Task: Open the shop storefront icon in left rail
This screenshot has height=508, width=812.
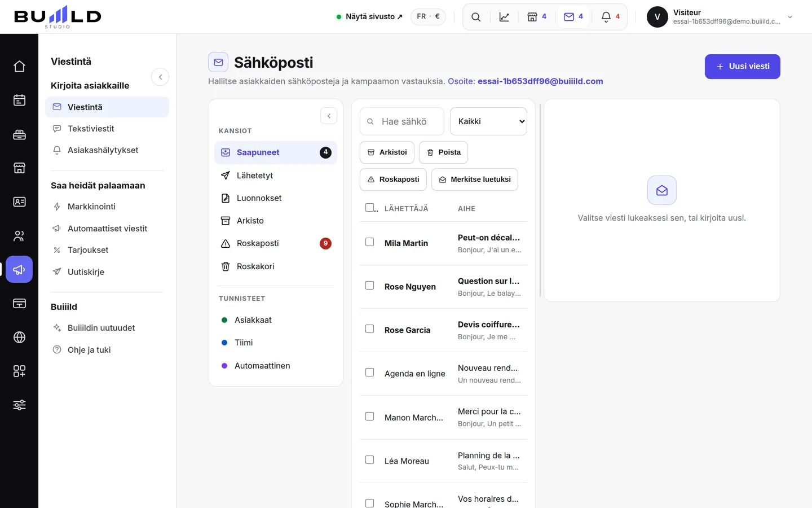Action: pyautogui.click(x=19, y=168)
